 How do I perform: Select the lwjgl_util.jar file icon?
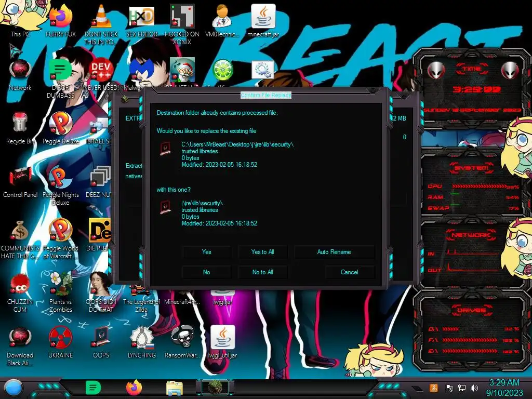(222, 343)
